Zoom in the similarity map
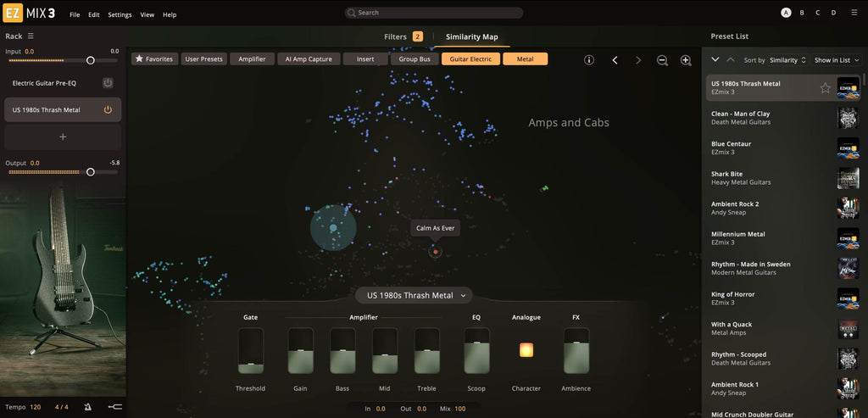868x418 pixels. point(686,60)
